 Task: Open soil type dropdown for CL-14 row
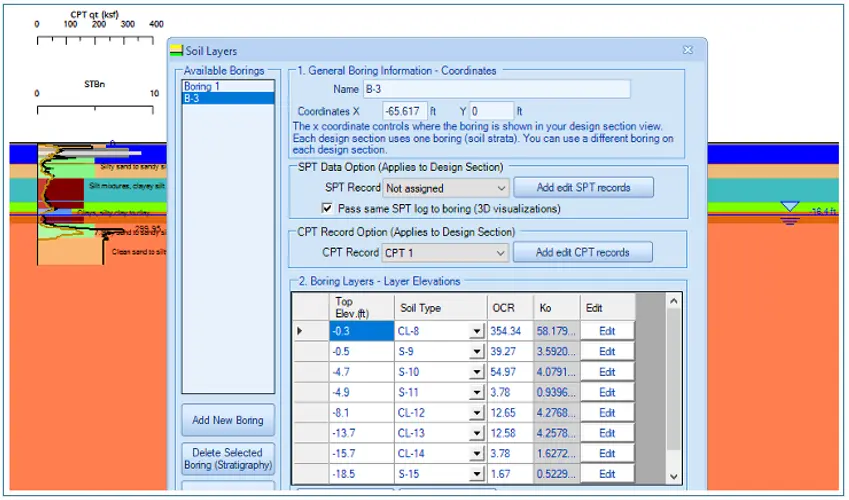pyautogui.click(x=476, y=453)
